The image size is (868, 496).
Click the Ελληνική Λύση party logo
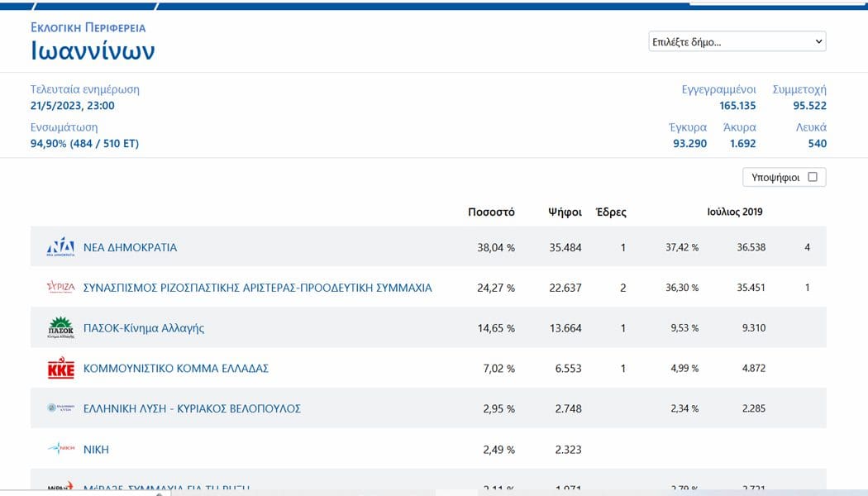[60, 408]
